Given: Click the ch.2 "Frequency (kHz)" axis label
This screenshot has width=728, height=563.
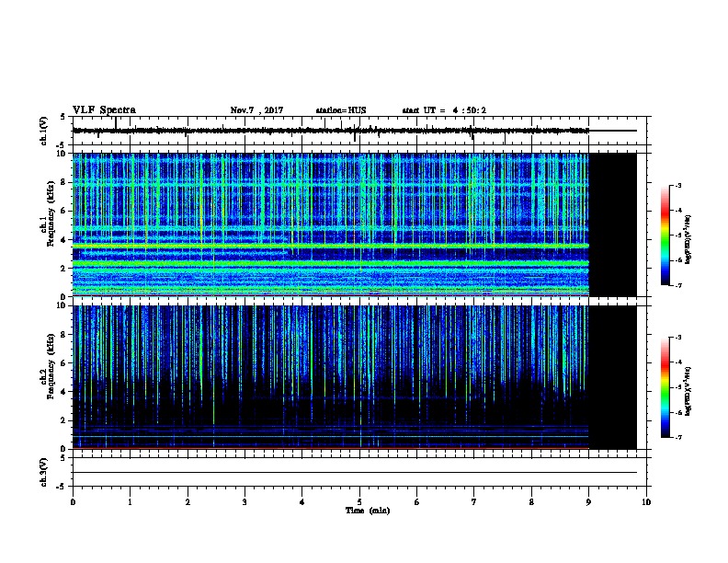Looking at the screenshot, I should (x=51, y=366).
